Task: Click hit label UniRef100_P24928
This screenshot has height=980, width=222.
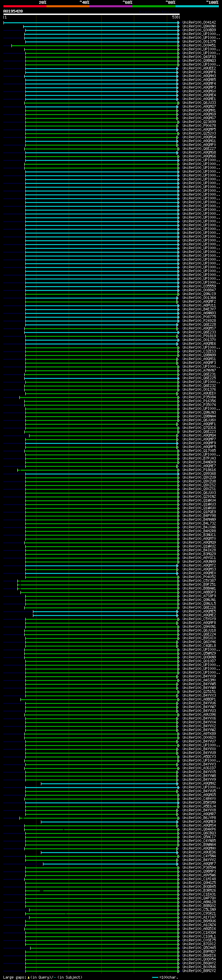Action: [199, 321]
